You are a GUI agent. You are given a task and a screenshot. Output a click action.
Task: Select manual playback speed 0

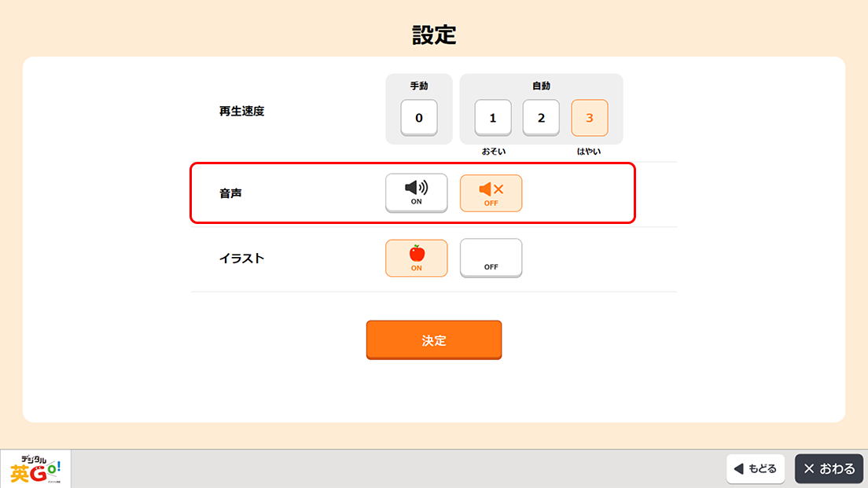click(x=419, y=118)
